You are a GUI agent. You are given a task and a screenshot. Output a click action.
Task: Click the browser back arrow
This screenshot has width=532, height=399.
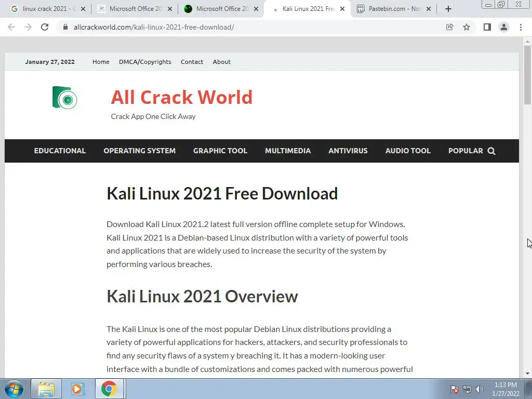tap(11, 27)
